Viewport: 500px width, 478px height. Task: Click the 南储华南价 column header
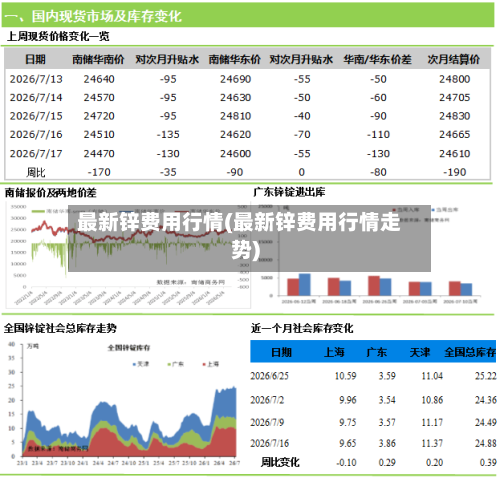click(98, 59)
